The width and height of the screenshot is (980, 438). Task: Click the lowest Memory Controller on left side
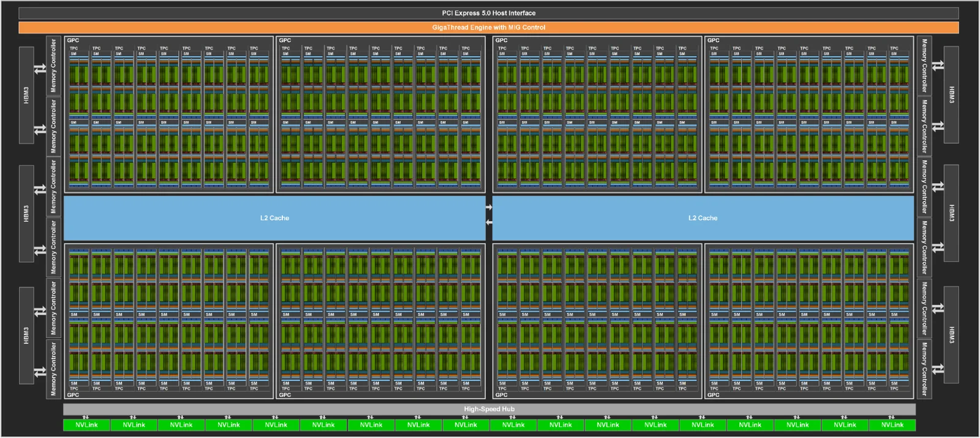point(53,369)
